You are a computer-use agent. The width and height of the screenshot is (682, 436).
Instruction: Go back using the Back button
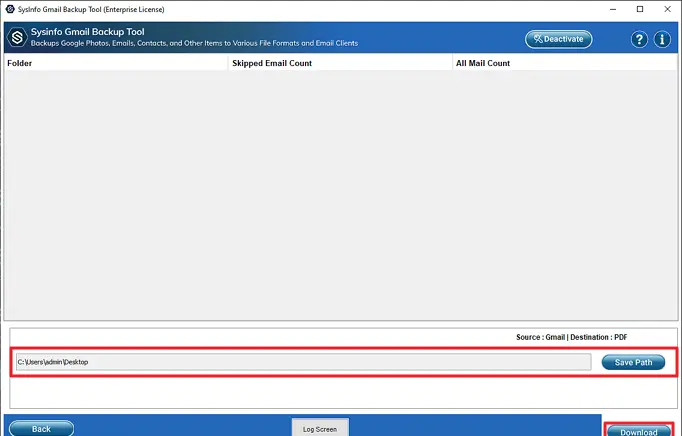[x=41, y=429]
